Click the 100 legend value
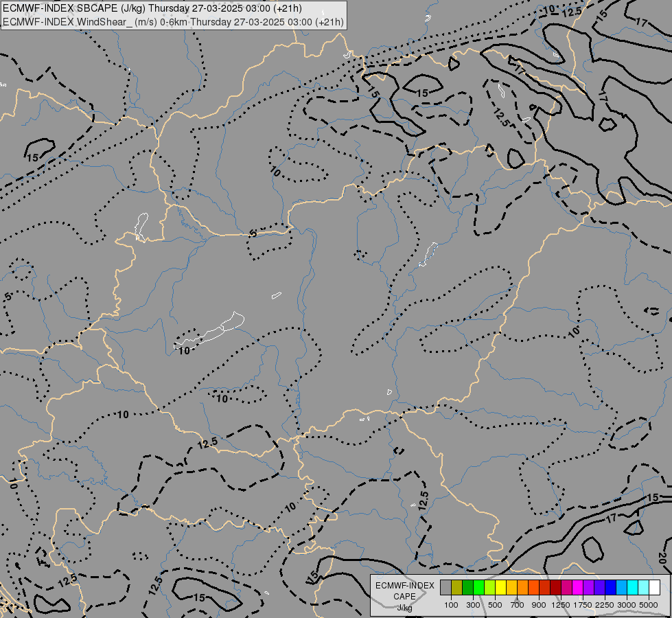The height and width of the screenshot is (618, 672). tap(451, 605)
